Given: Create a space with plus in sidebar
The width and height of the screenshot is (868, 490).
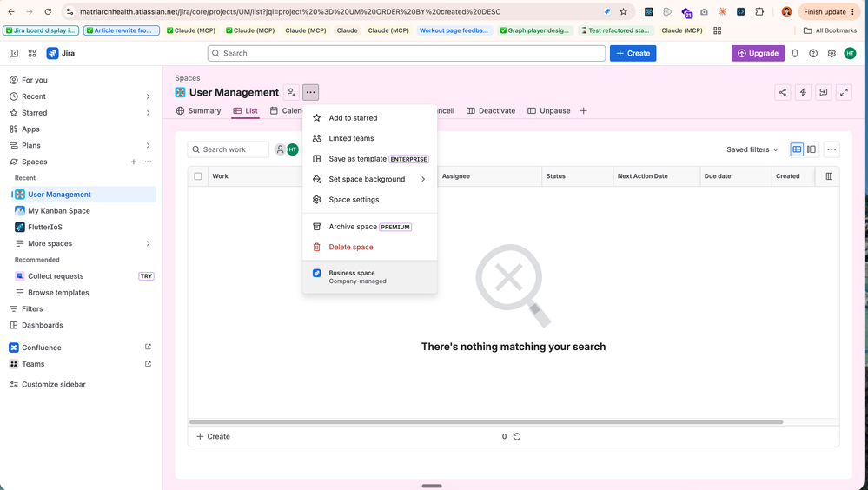Looking at the screenshot, I should [134, 162].
